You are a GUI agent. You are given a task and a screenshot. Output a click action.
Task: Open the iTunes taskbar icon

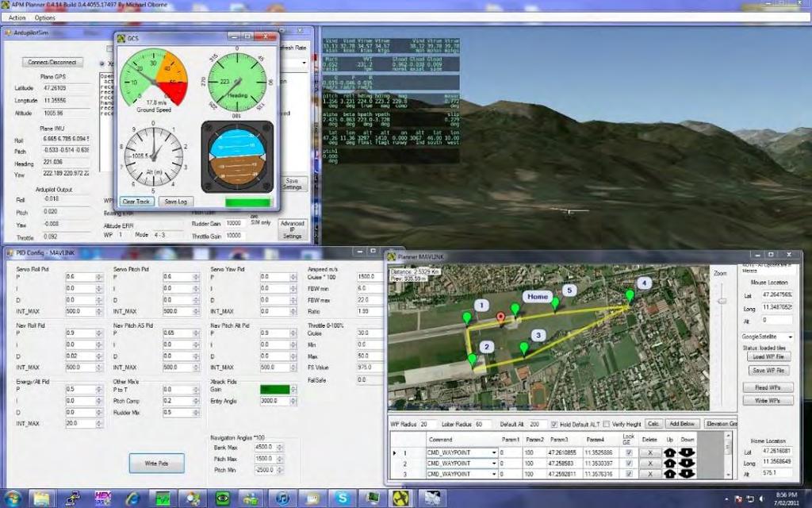[282, 498]
